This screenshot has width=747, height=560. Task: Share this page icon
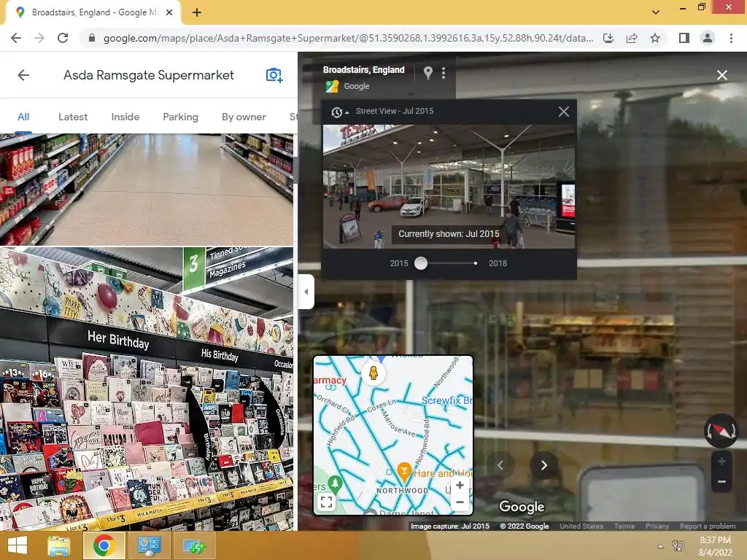pyautogui.click(x=632, y=38)
